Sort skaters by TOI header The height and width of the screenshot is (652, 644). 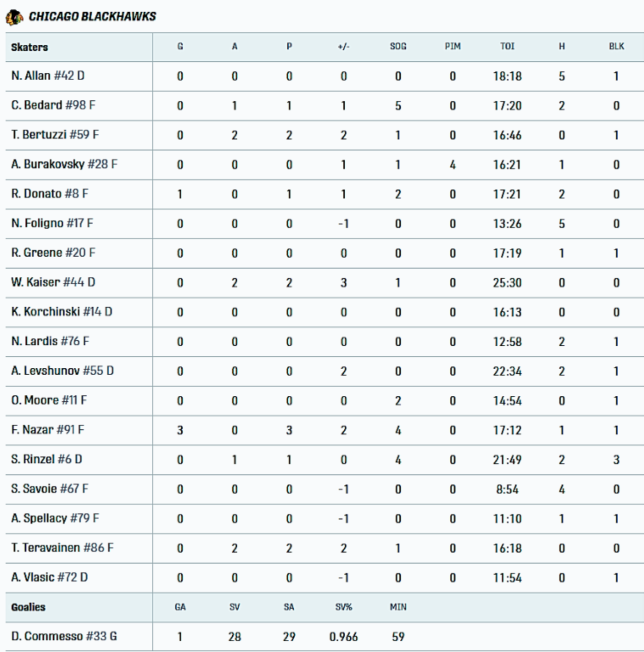click(x=507, y=47)
